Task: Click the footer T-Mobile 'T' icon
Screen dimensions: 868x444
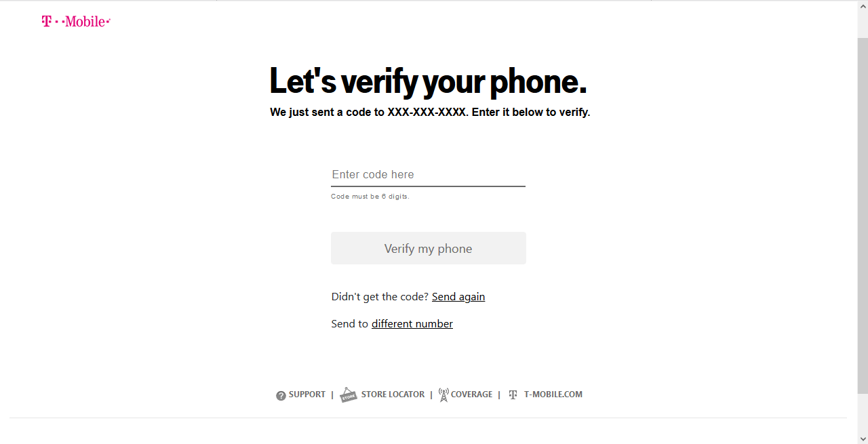Action: tap(513, 395)
